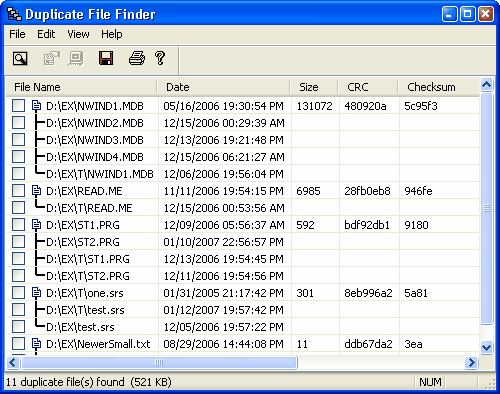The height and width of the screenshot is (394, 500).
Task: Click the grayed-out properties toolbar icon
Action: [x=52, y=59]
